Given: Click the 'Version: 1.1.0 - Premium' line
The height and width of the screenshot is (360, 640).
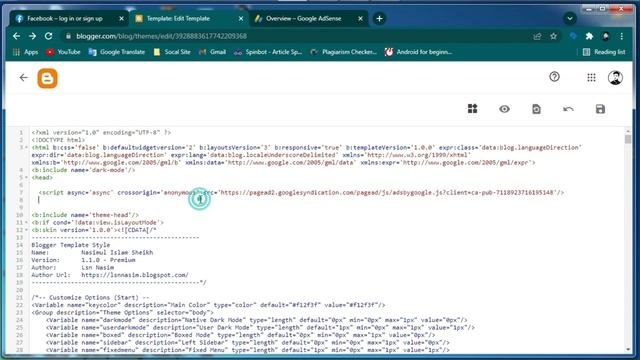Looking at the screenshot, I should (83, 260).
